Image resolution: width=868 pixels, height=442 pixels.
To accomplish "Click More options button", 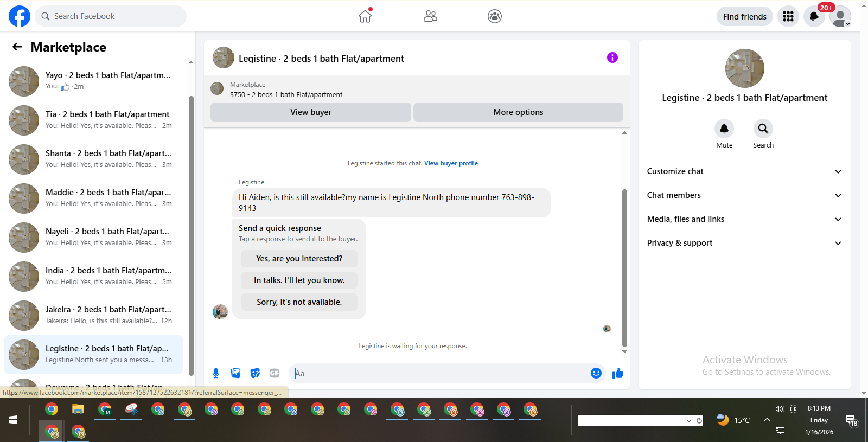I will [518, 112].
